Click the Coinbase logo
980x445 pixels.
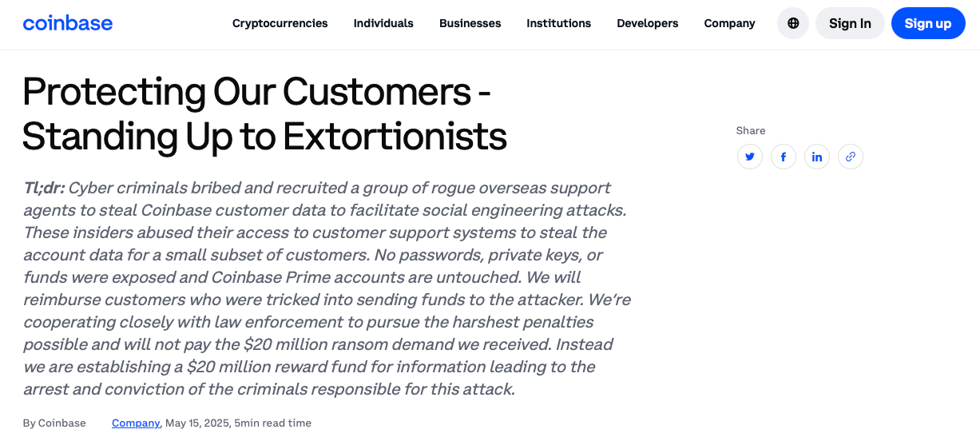point(68,23)
